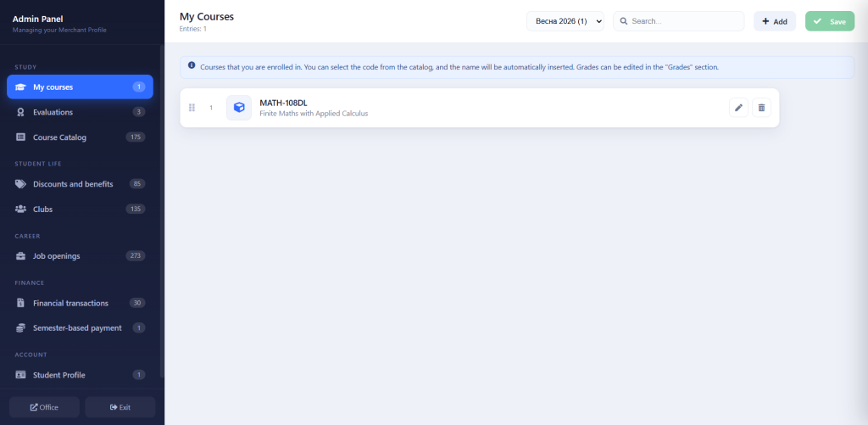Click the award ribbon icon beside Evaluations
The height and width of the screenshot is (425, 868).
pyautogui.click(x=20, y=112)
